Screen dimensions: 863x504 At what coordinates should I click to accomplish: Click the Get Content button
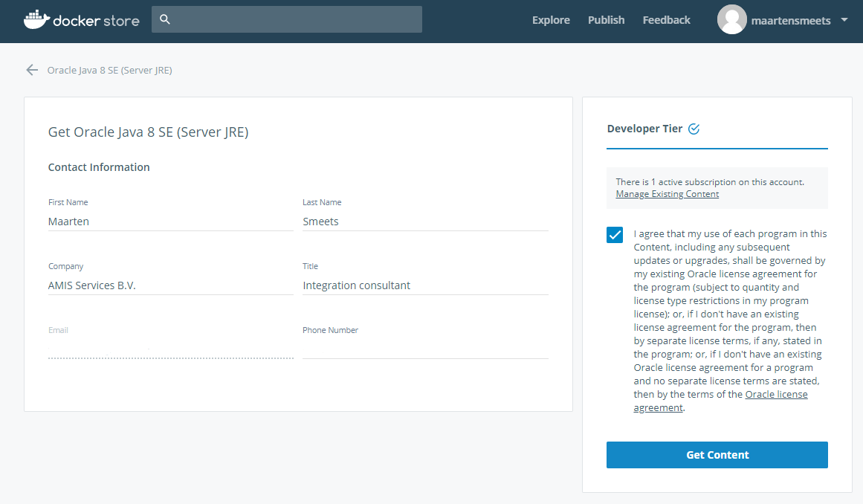tap(717, 454)
